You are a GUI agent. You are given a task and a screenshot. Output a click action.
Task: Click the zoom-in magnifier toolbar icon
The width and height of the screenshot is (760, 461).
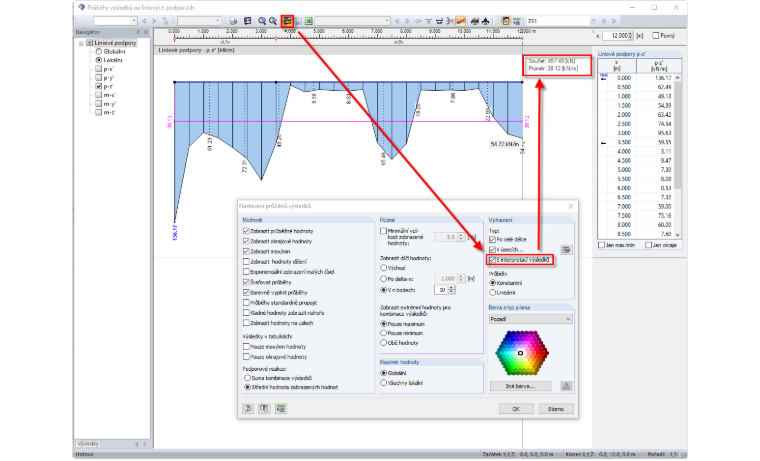point(262,21)
